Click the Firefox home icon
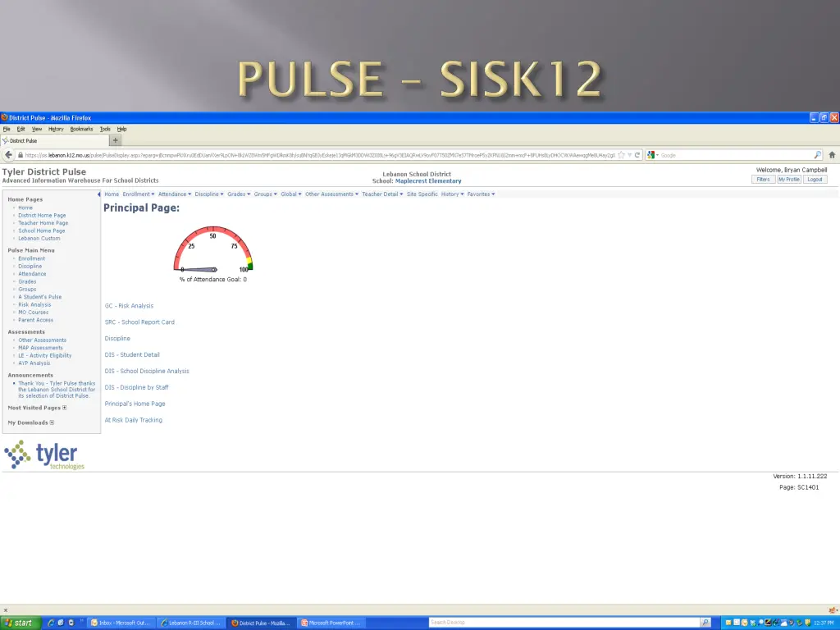 pos(832,155)
